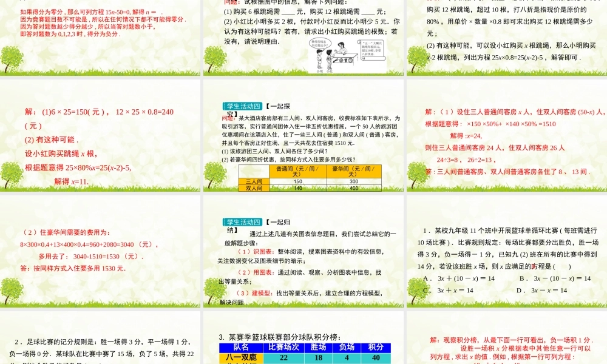
Task: Click the 22 games cell for 八一双鹿
Action: pos(283,358)
